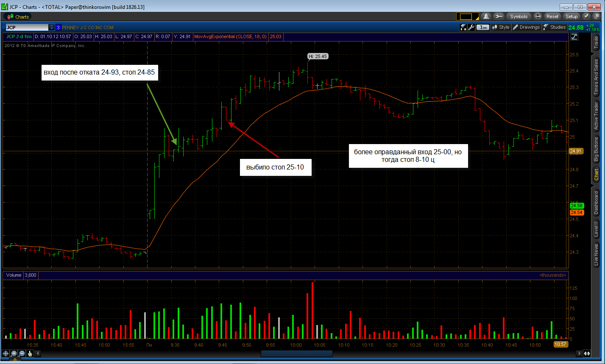Screen dimensions: 605x364
Task: Click the horizontal time scrollbar thumb
Action: coord(296,353)
